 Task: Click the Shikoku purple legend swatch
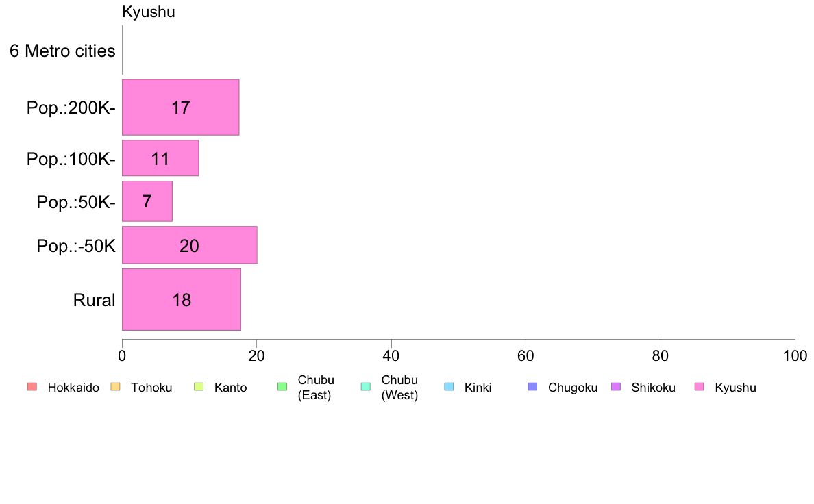(x=616, y=387)
